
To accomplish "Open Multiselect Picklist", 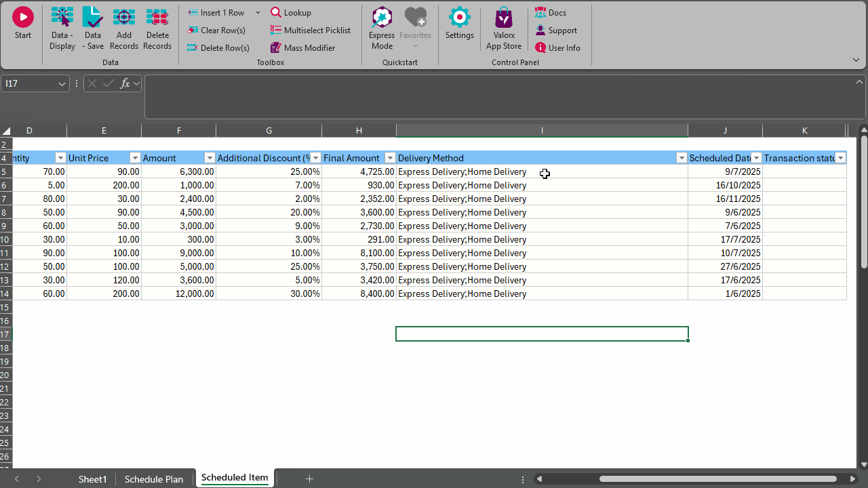I will (311, 30).
